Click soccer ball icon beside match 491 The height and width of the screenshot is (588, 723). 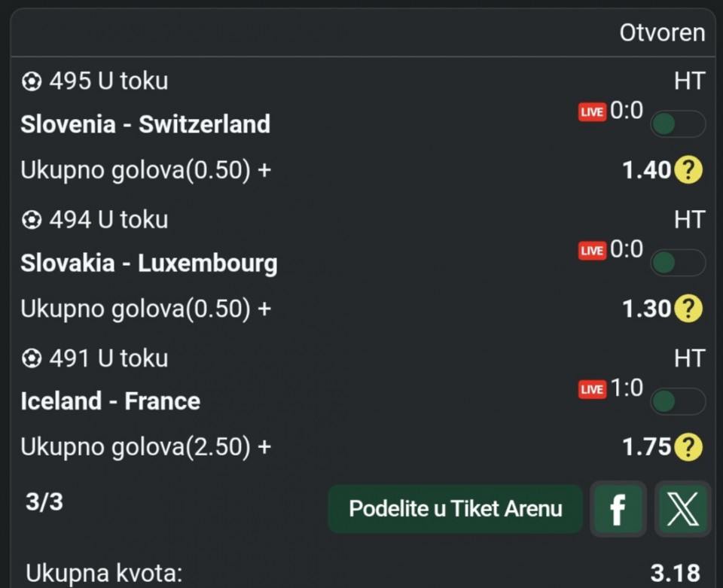[x=32, y=358]
